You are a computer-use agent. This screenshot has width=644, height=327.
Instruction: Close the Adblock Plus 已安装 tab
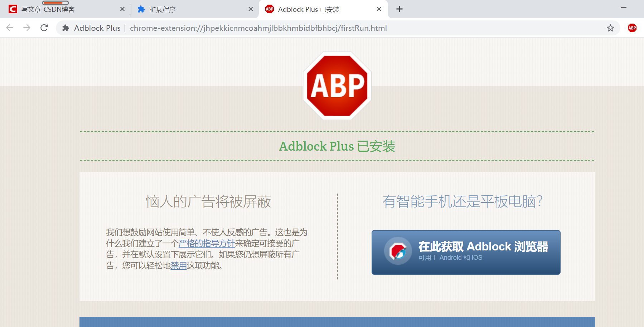coord(379,9)
